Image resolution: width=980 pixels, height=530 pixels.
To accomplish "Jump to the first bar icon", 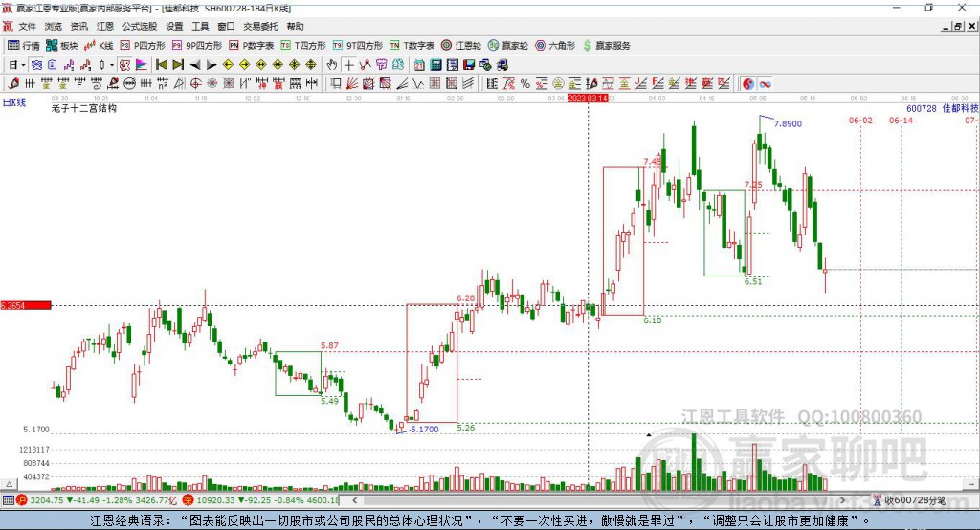I will 162,65.
